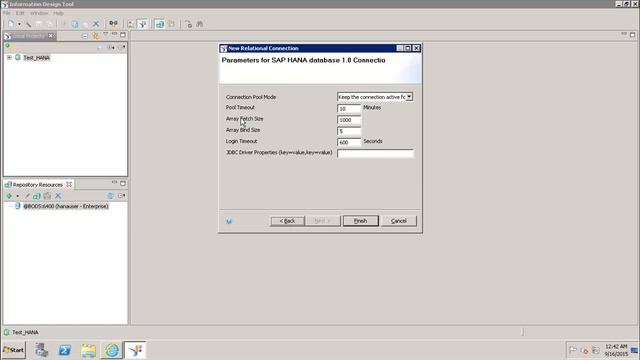Click the wand edit icon in main toolbar

28,24
